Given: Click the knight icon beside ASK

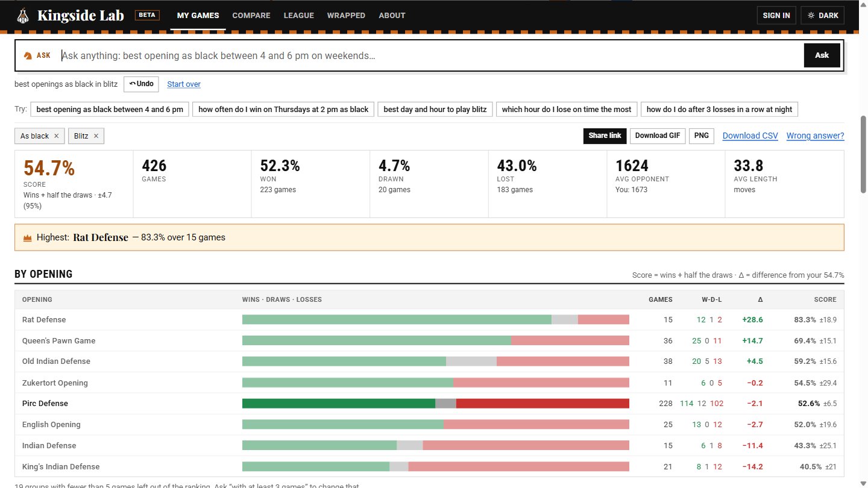Looking at the screenshot, I should coord(28,55).
